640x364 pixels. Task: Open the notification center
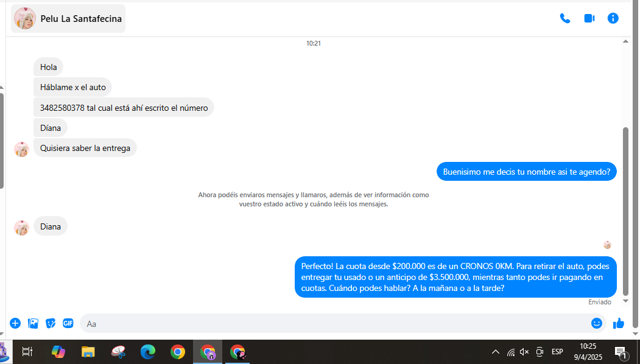click(x=621, y=352)
